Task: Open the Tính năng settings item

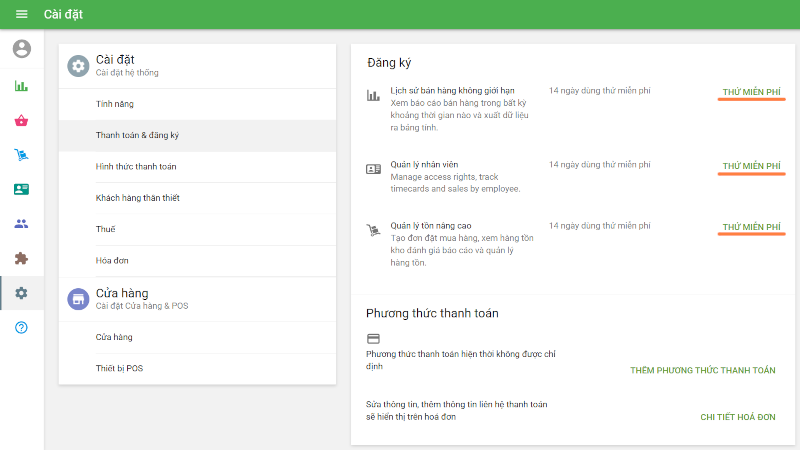Action: (115, 104)
